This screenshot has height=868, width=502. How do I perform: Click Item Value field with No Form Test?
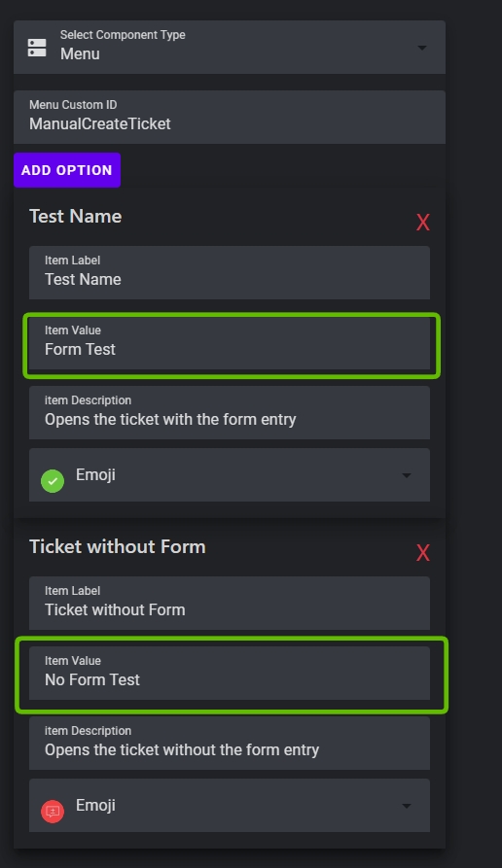tap(230, 674)
